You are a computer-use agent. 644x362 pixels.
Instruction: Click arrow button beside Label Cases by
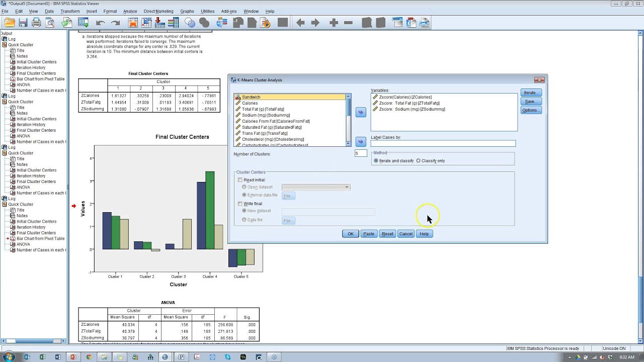click(360, 142)
